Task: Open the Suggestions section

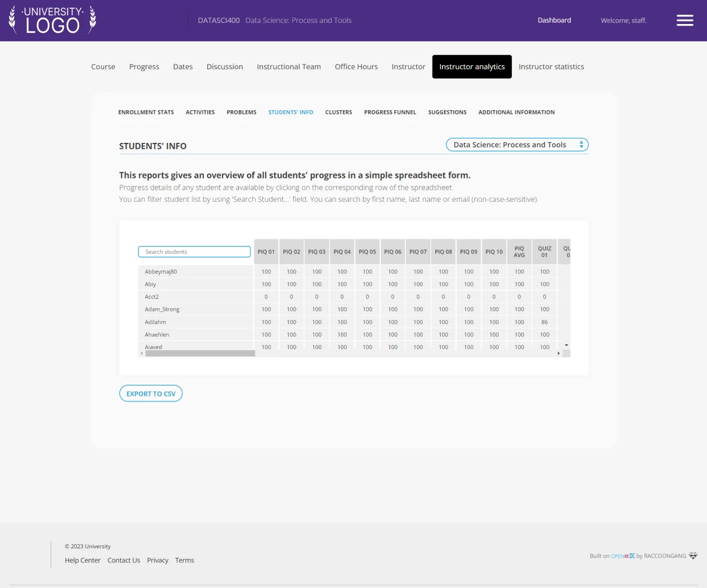Action: pyautogui.click(x=447, y=112)
